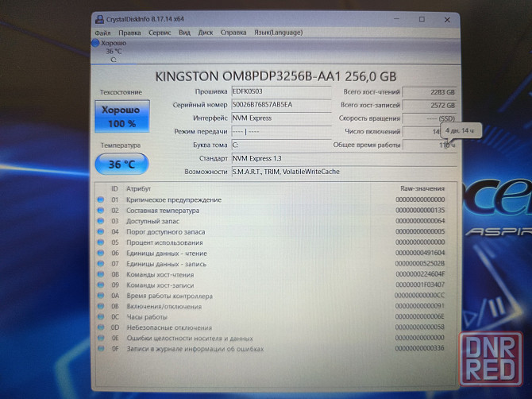Click the blue disk status circle next to Хорошо

(x=95, y=43)
